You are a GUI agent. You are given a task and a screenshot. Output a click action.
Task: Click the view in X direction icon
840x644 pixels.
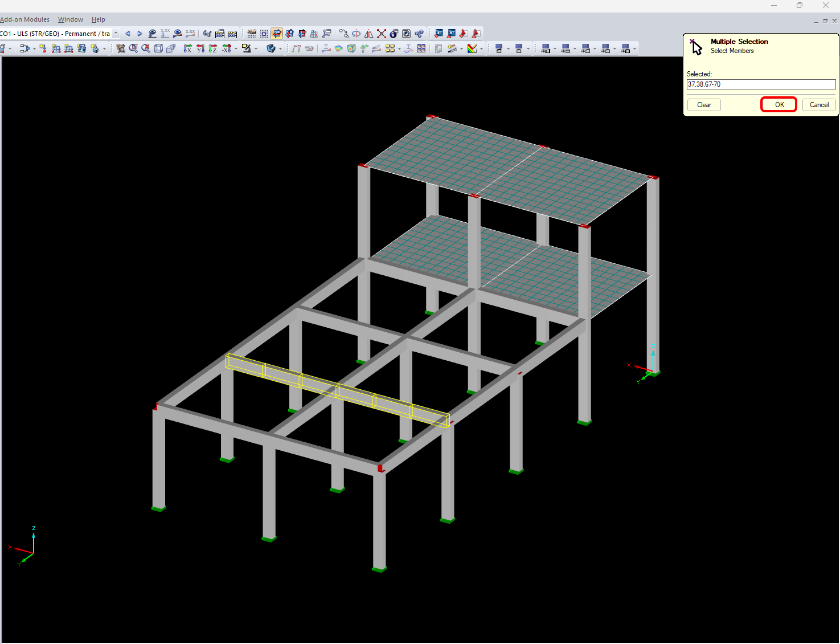pyautogui.click(x=187, y=48)
